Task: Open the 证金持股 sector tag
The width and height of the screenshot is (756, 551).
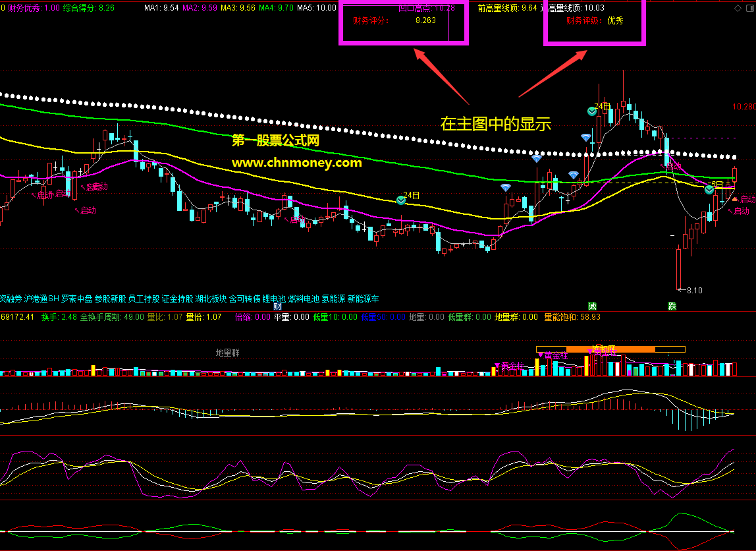Action: 177,299
